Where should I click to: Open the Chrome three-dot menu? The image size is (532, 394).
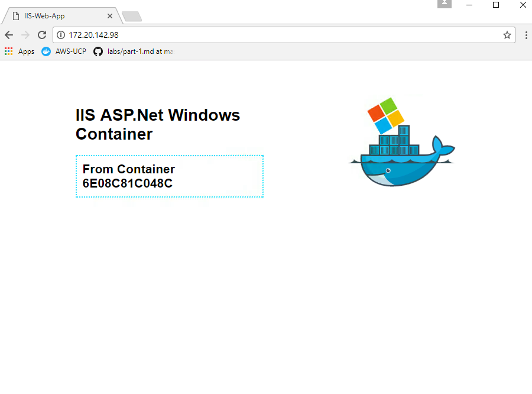click(526, 35)
